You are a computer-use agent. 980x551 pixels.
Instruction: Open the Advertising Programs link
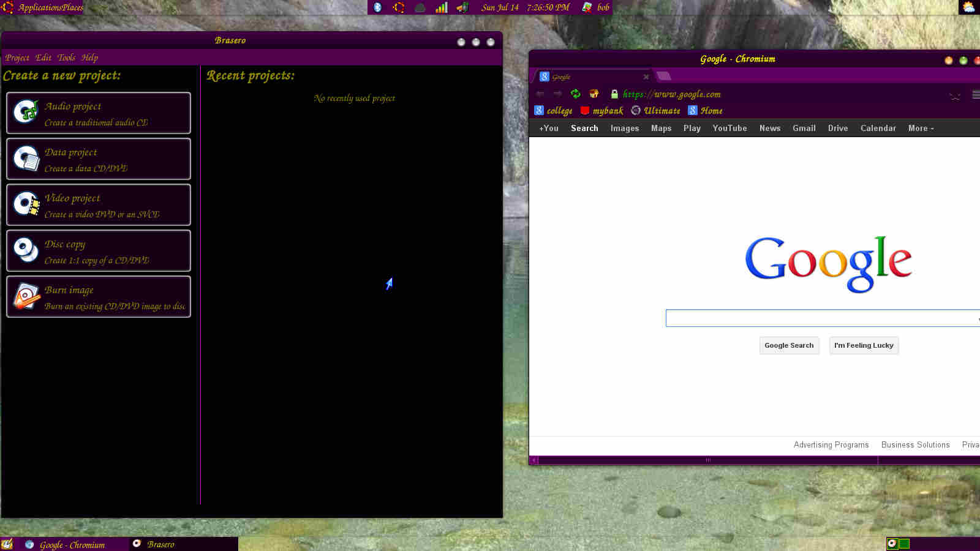(x=831, y=445)
